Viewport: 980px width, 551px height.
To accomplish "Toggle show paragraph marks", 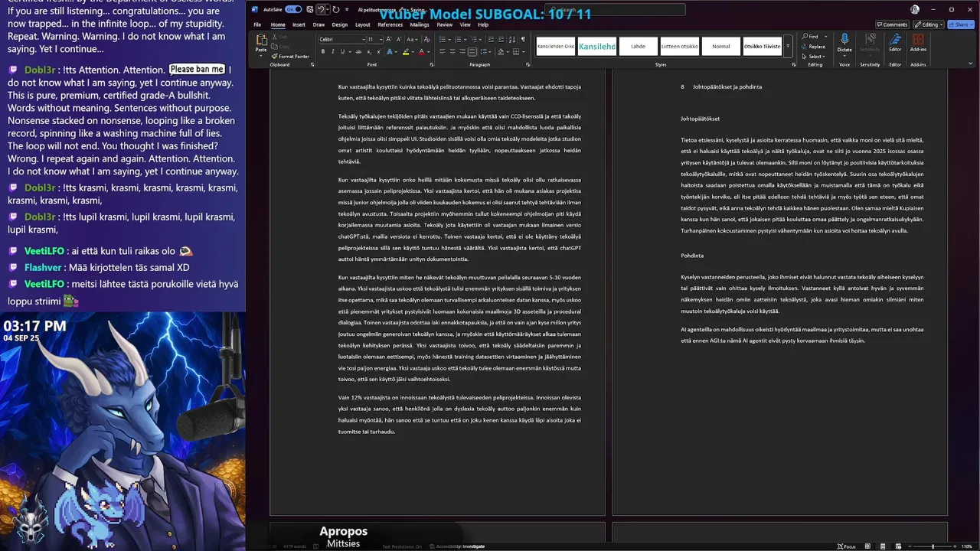I will coord(523,39).
